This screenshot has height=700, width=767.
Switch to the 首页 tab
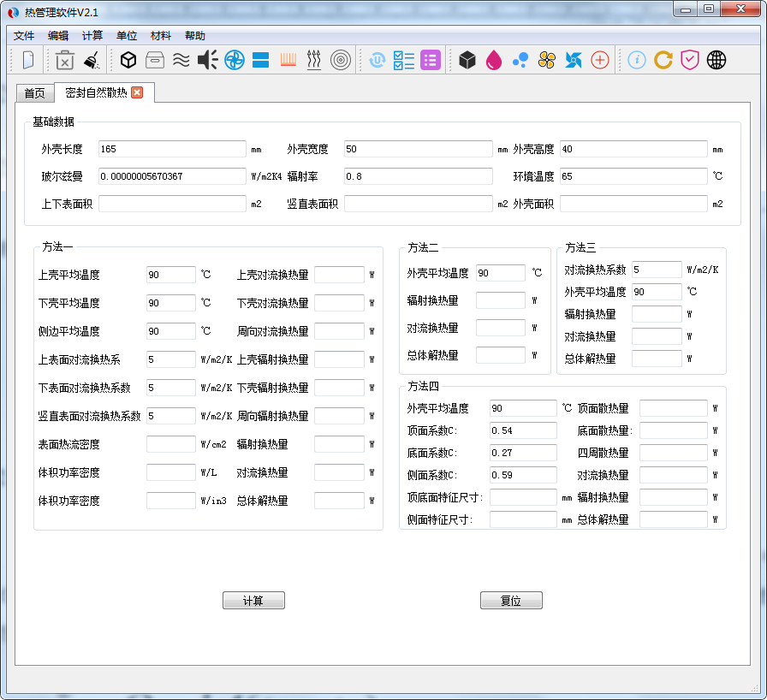[34, 92]
